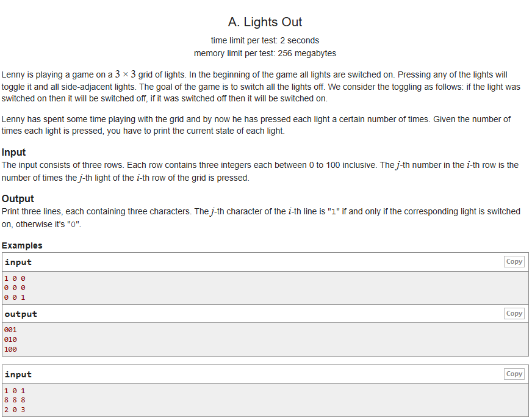Click the first example's 'input' header label
Image resolution: width=532 pixels, height=417 pixels.
[x=18, y=262]
